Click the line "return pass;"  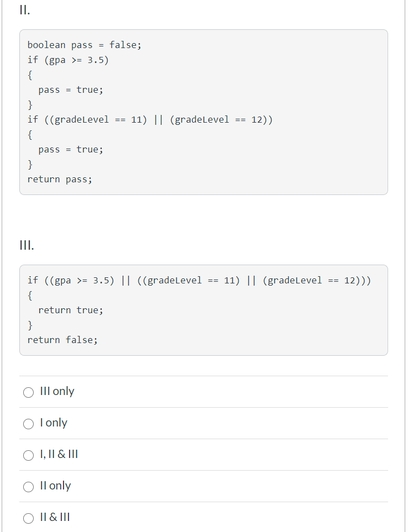pyautogui.click(x=59, y=179)
